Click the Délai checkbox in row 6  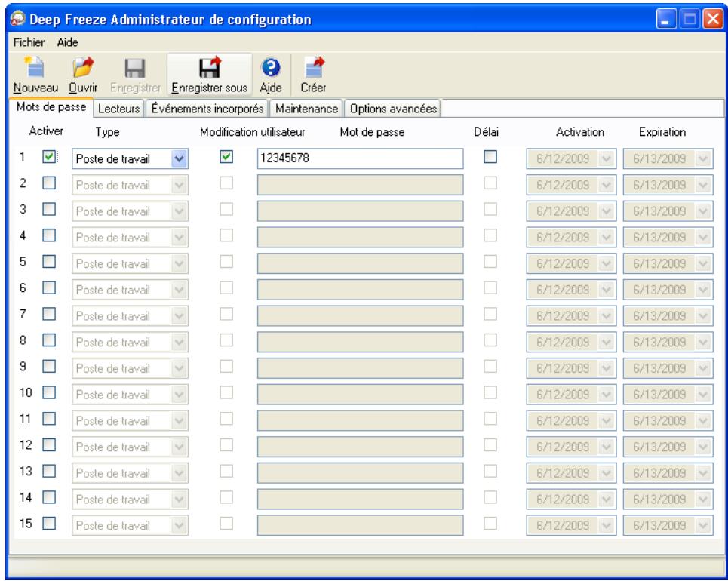coord(490,287)
